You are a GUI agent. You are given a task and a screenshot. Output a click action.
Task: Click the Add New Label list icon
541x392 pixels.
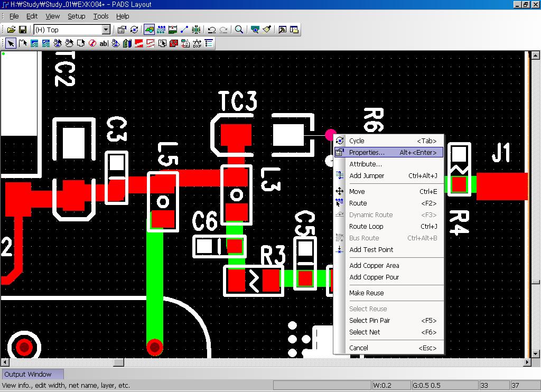(x=209, y=43)
